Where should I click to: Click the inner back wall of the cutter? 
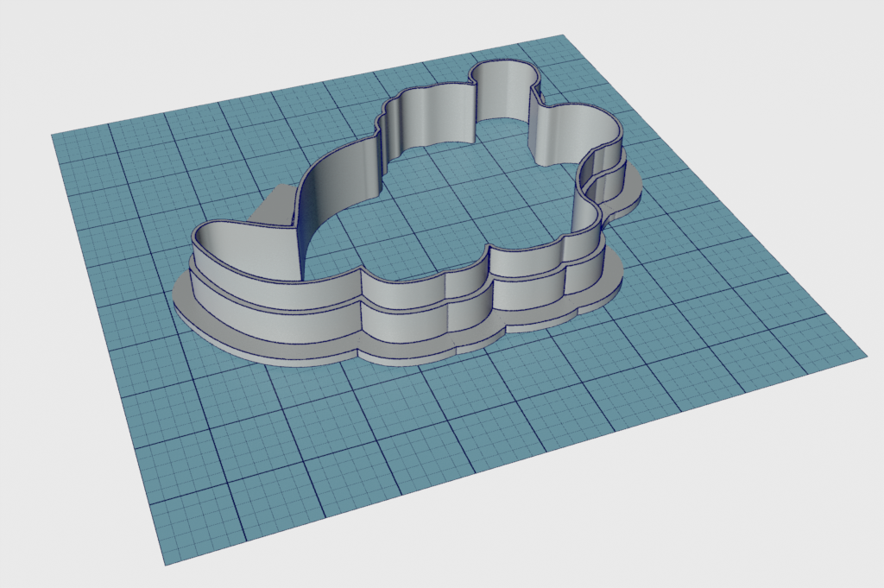[x=432, y=121]
